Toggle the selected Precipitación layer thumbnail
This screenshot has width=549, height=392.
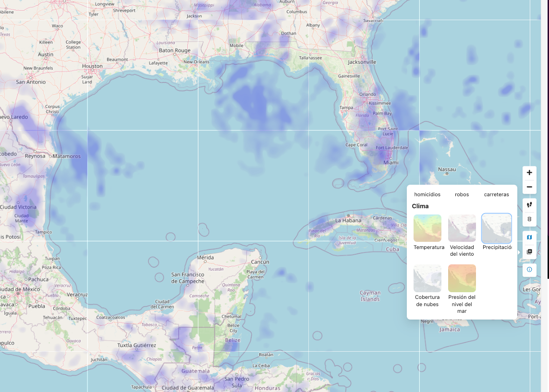[496, 228]
